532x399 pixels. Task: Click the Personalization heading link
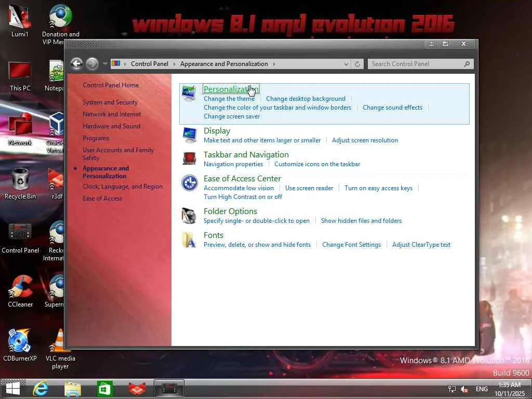coord(231,89)
